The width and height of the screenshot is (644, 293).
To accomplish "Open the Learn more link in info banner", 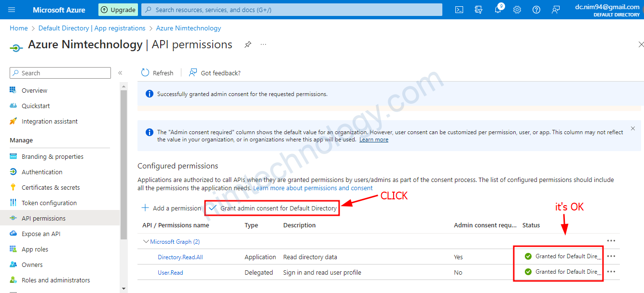I will tap(373, 140).
